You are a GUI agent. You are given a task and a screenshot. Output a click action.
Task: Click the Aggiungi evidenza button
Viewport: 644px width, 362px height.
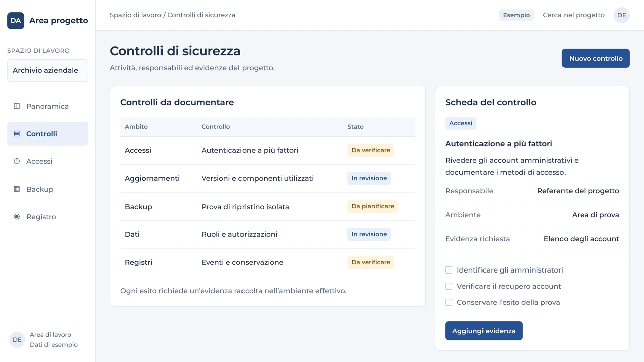[484, 331]
